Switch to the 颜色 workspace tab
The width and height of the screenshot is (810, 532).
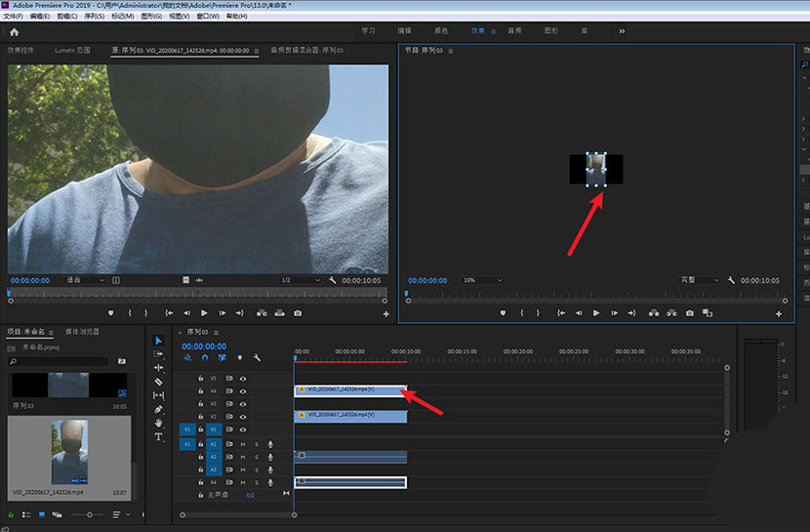coord(442,31)
